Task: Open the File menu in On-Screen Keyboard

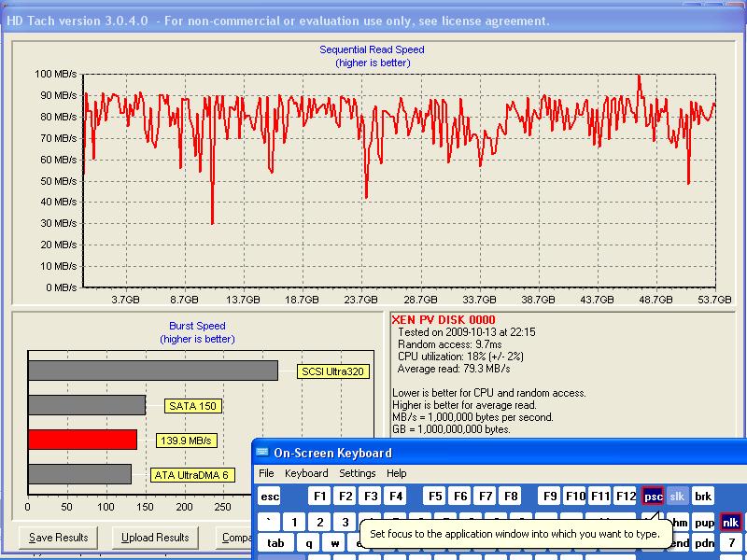Action: point(266,473)
